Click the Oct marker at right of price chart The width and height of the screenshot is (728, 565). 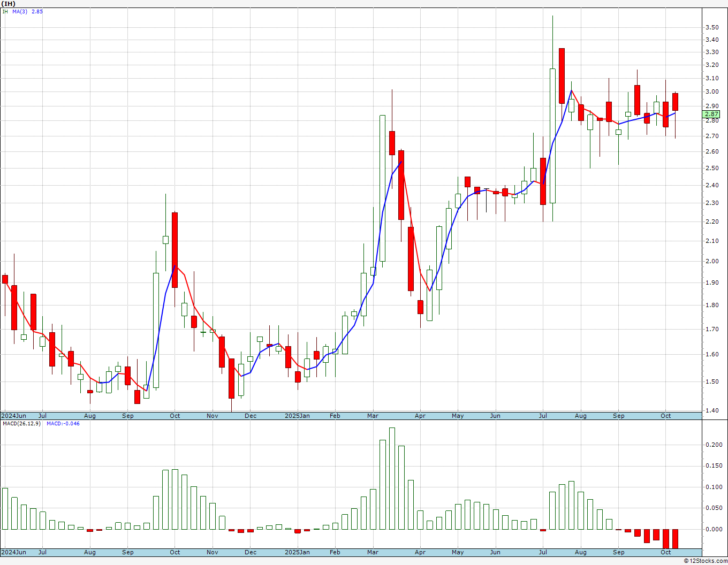666,416
